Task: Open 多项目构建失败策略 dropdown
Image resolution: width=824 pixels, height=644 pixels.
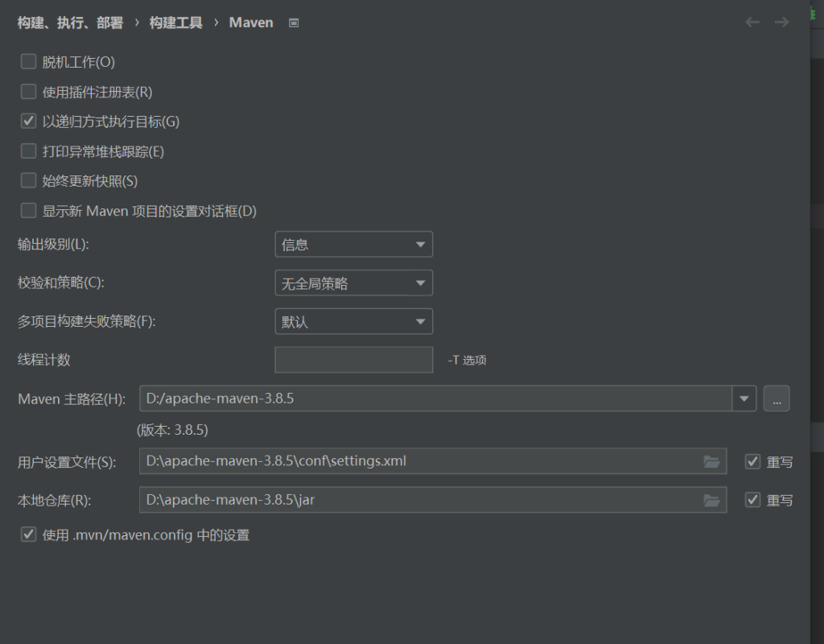Action: (x=353, y=322)
